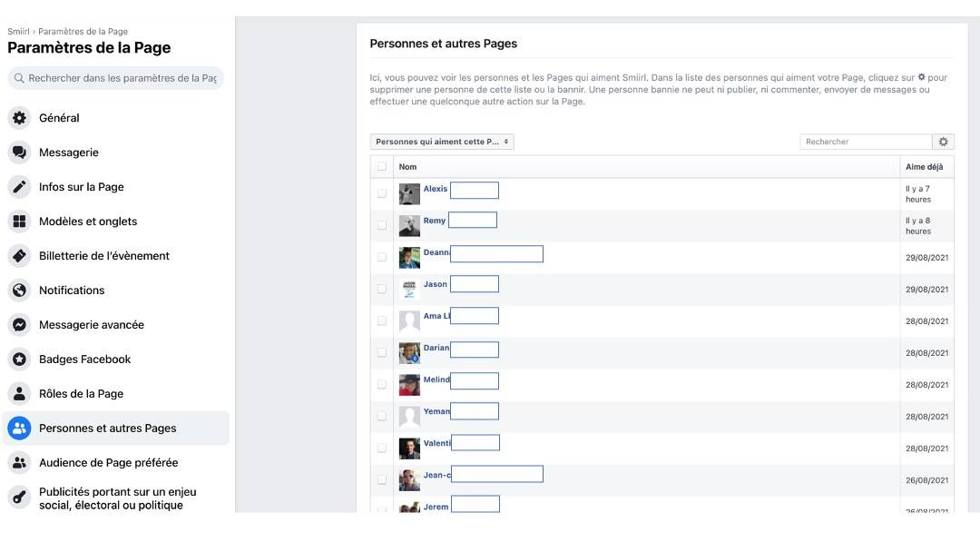The image size is (980, 552).
Task: Tick the checkbox beside Jason
Action: click(382, 289)
